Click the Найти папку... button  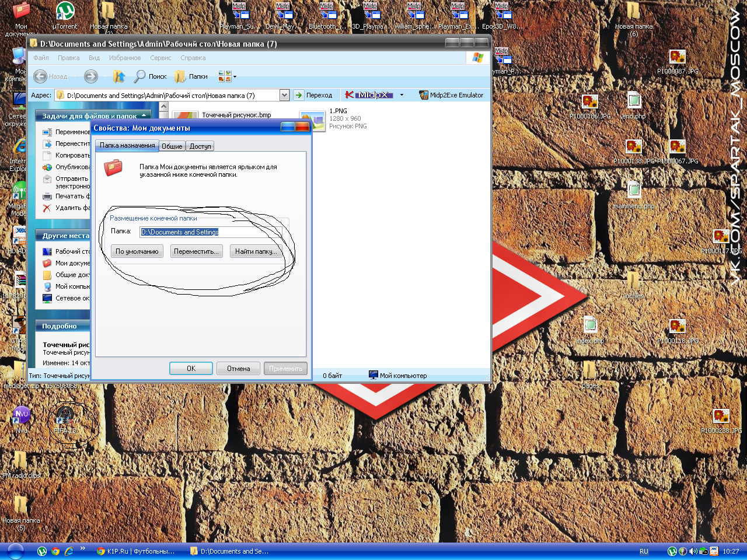click(x=256, y=251)
